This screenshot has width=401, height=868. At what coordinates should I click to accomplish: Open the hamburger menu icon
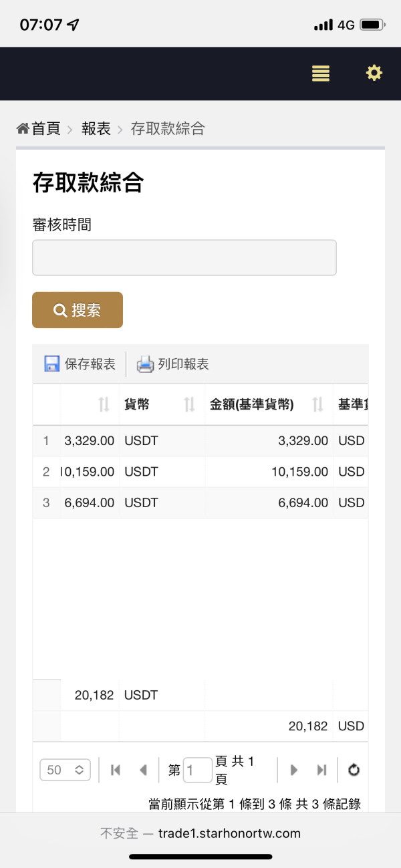coord(321,74)
